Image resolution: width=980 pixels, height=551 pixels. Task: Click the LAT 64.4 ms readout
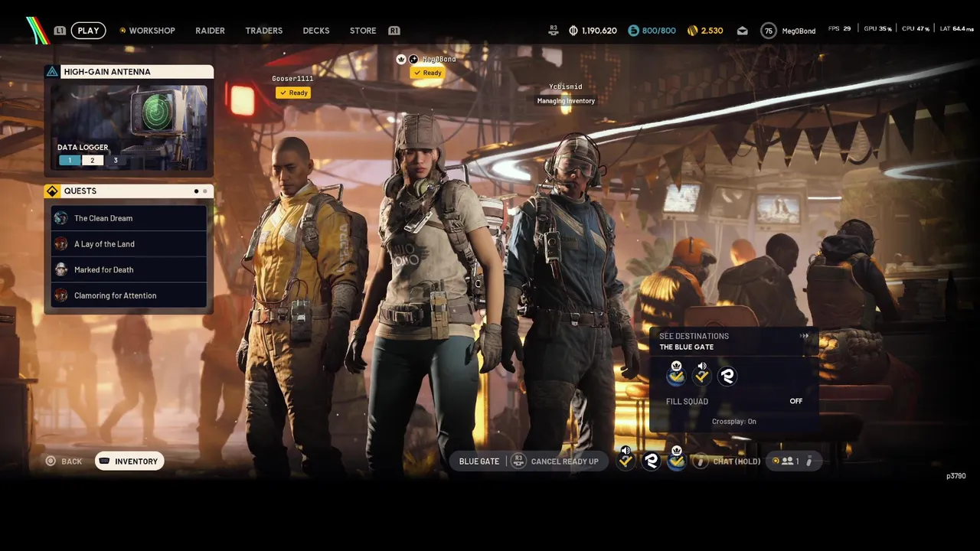957,29
